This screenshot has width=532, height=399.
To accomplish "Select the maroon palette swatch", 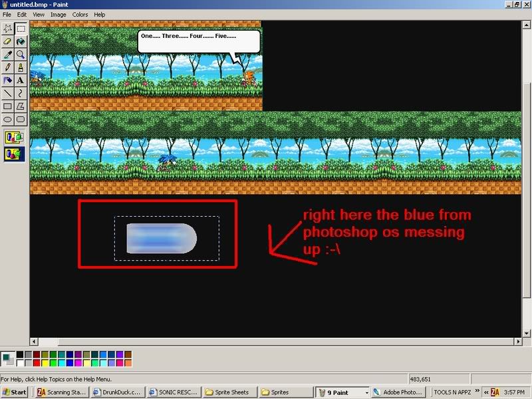I will pos(37,355).
